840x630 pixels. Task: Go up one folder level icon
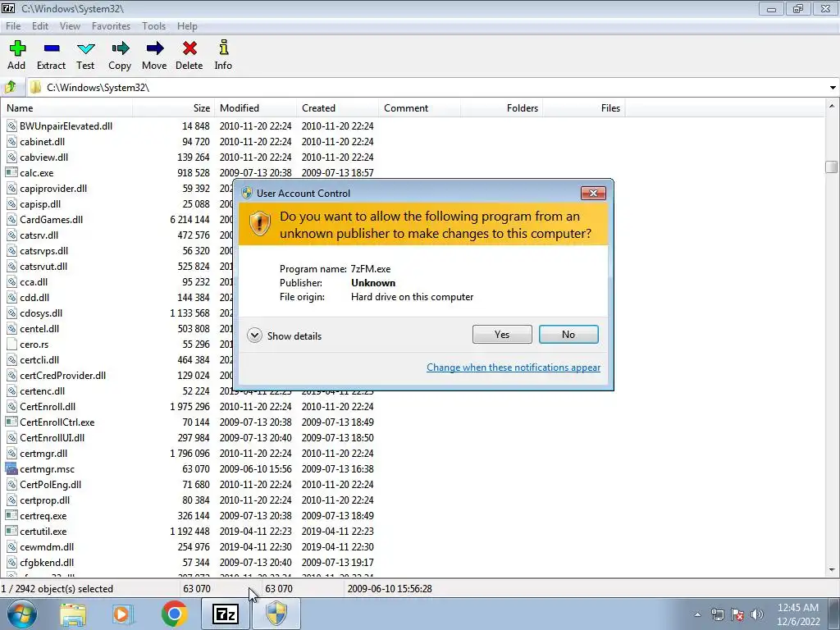pyautogui.click(x=10, y=87)
